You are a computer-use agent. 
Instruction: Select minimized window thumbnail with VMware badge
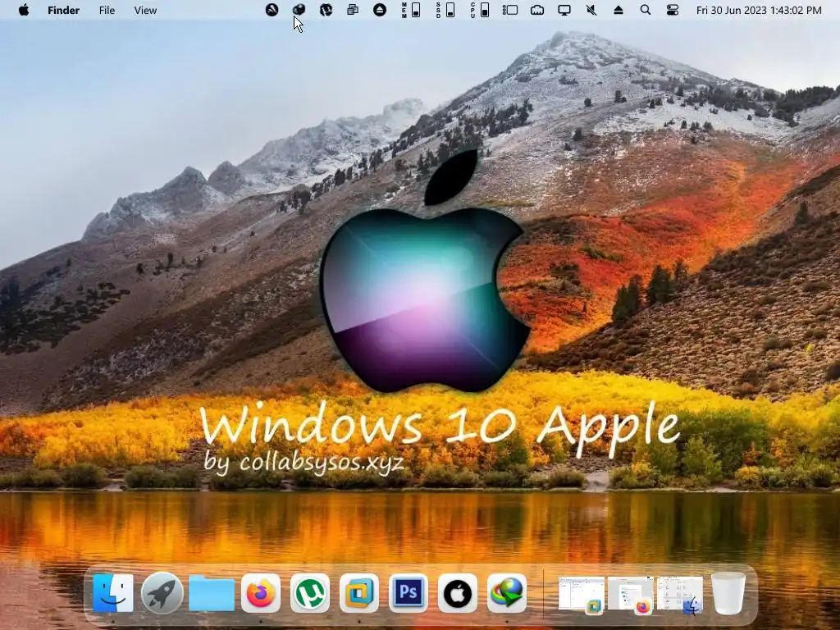(582, 594)
